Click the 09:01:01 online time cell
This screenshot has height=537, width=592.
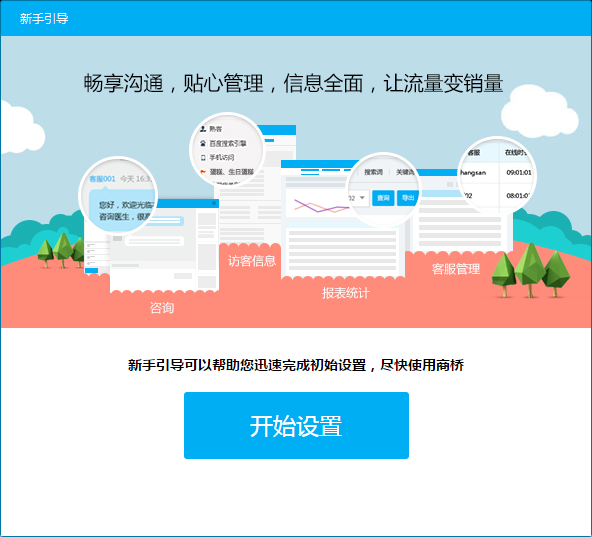[x=519, y=172]
